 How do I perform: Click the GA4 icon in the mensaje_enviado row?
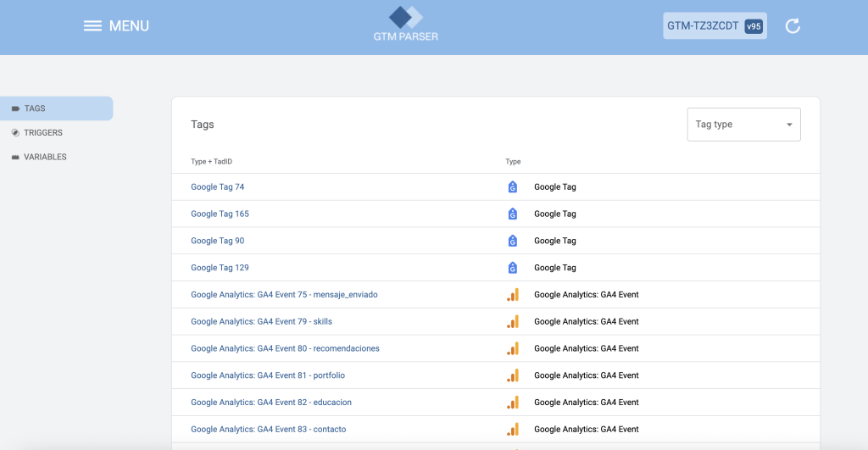513,294
